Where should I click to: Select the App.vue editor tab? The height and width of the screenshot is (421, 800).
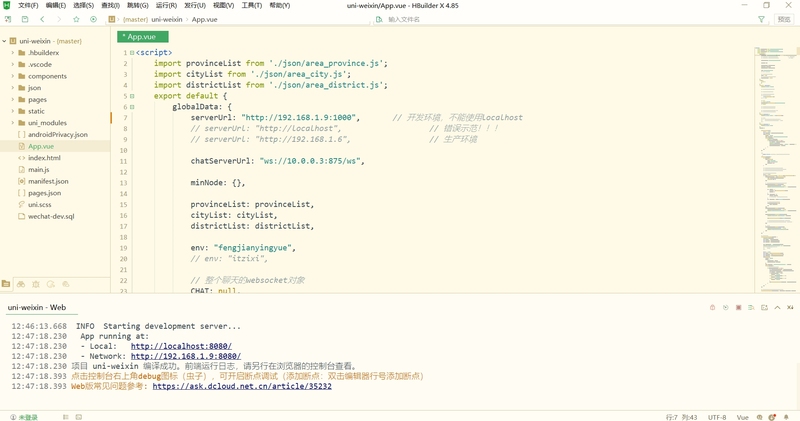pos(143,37)
